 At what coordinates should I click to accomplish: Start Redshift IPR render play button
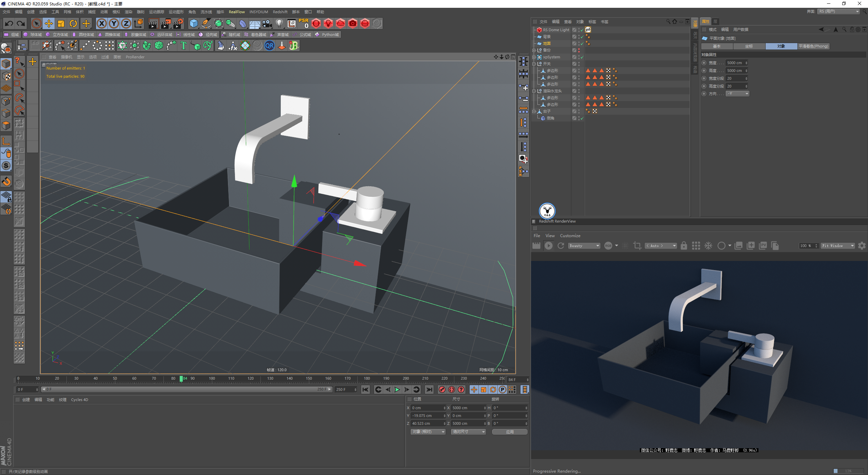(548, 246)
